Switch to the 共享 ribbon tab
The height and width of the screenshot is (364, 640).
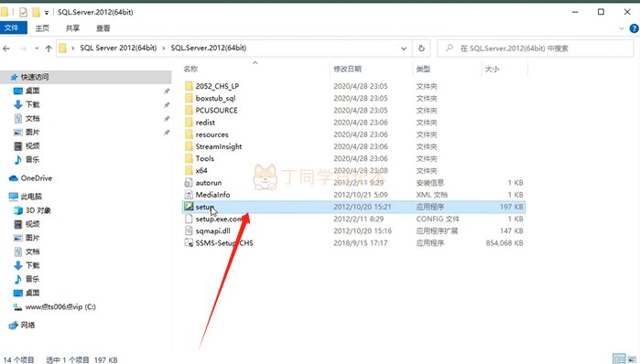tap(72, 28)
